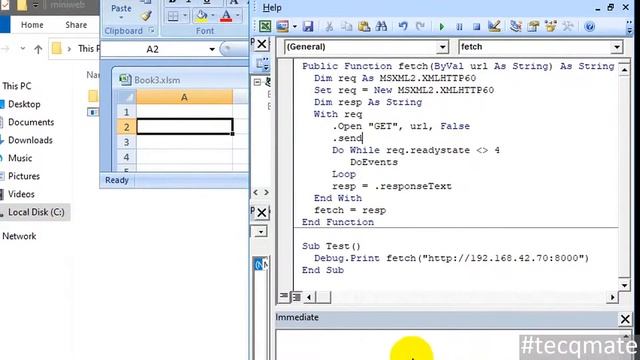
Task: Toggle Design Mode icon
Action: coord(494,27)
